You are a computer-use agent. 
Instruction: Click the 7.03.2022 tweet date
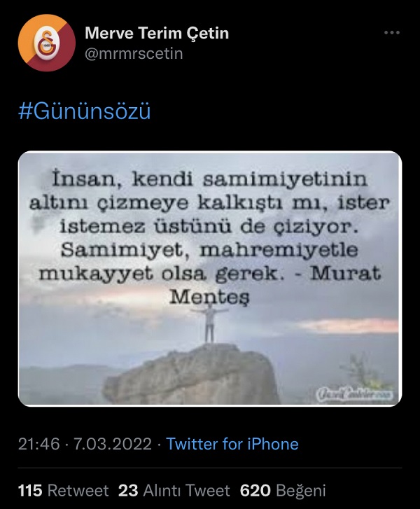click(113, 444)
